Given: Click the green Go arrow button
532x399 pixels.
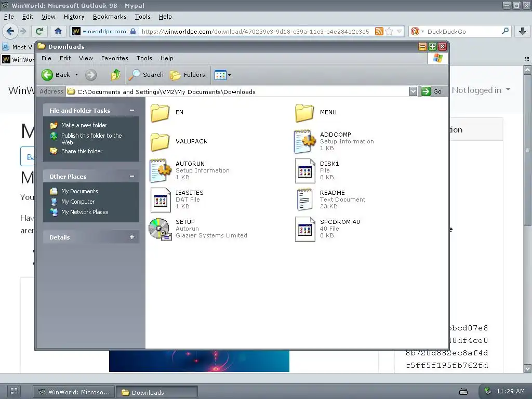Looking at the screenshot, I should pyautogui.click(x=426, y=91).
